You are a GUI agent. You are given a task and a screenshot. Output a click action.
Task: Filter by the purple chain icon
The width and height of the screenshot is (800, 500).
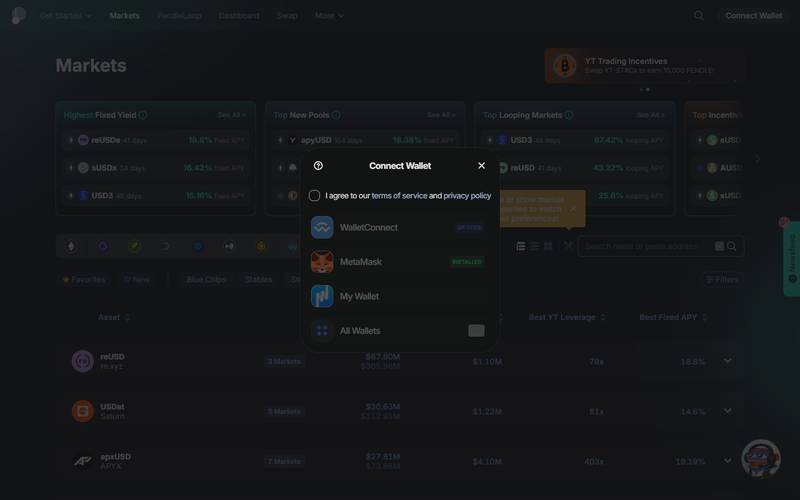103,246
